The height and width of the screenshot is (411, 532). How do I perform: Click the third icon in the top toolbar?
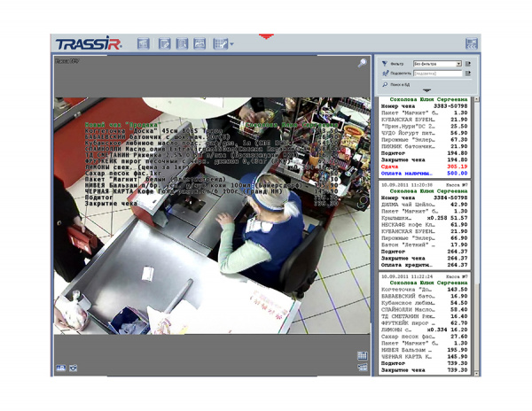pos(183,43)
